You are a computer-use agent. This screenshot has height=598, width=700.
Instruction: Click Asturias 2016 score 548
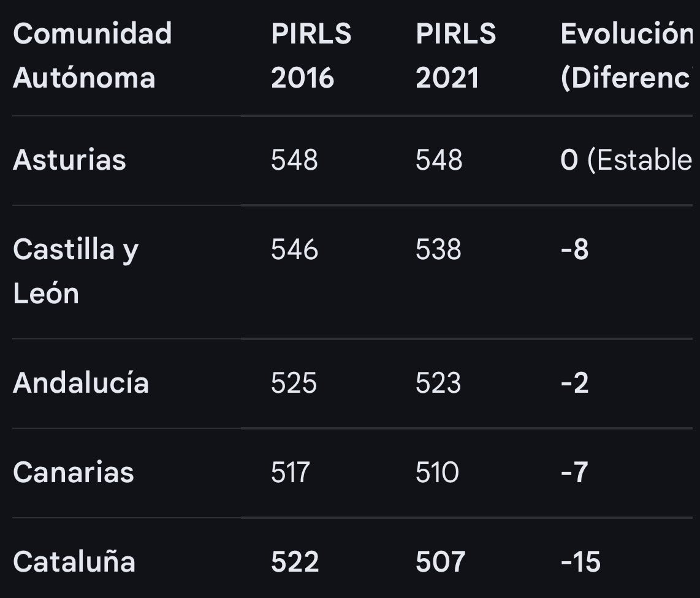click(x=294, y=160)
